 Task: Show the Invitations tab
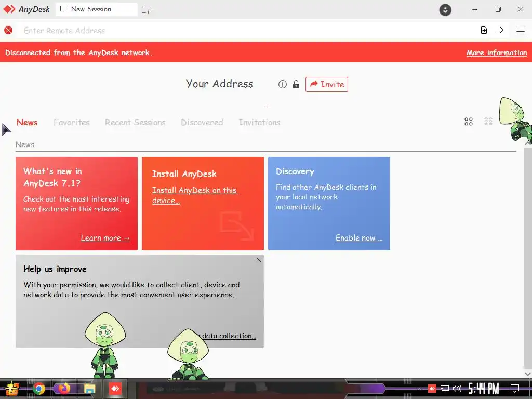pyautogui.click(x=259, y=122)
